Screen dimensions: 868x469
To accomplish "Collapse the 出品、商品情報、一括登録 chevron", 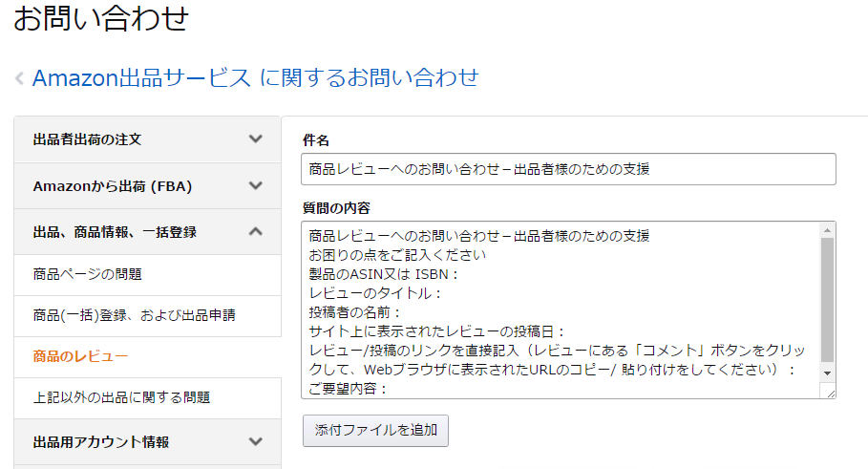I will click(255, 231).
